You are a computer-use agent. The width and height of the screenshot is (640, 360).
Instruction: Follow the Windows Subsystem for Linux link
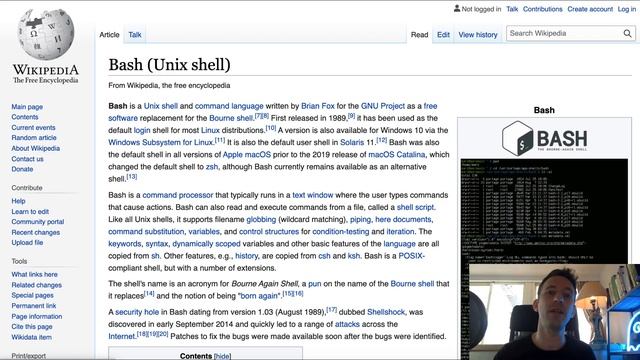161,142
